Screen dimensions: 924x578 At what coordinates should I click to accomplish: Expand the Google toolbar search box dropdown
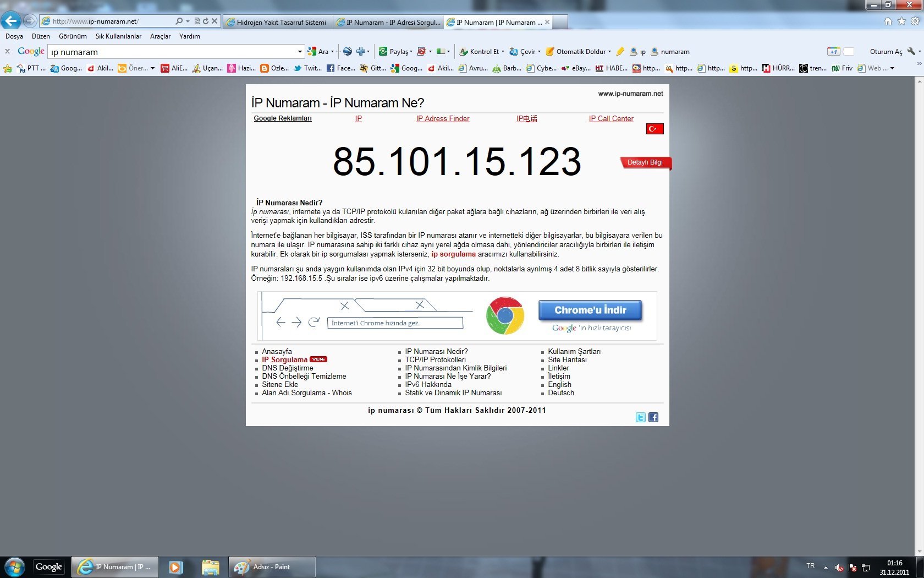tap(300, 52)
